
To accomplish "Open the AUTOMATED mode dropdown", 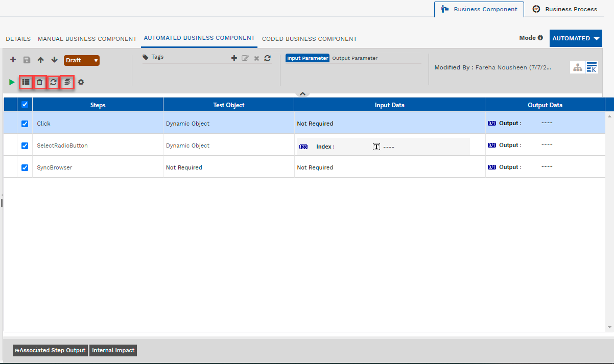I will point(576,38).
